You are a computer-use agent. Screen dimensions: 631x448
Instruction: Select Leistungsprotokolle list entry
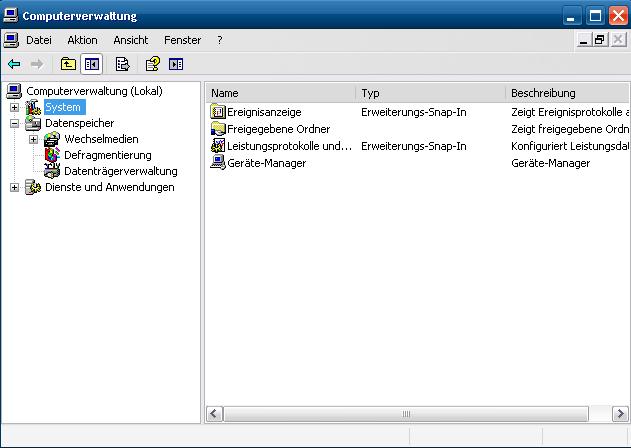tap(289, 146)
